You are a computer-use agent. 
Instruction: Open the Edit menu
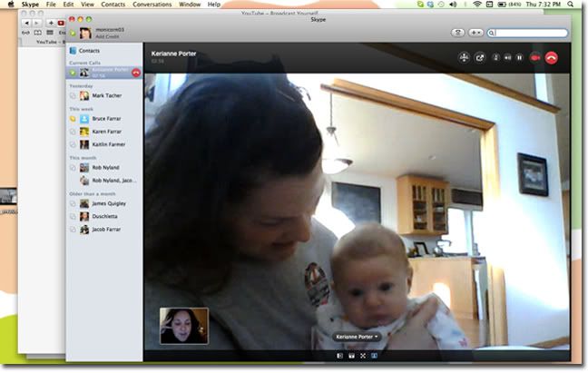[68, 5]
